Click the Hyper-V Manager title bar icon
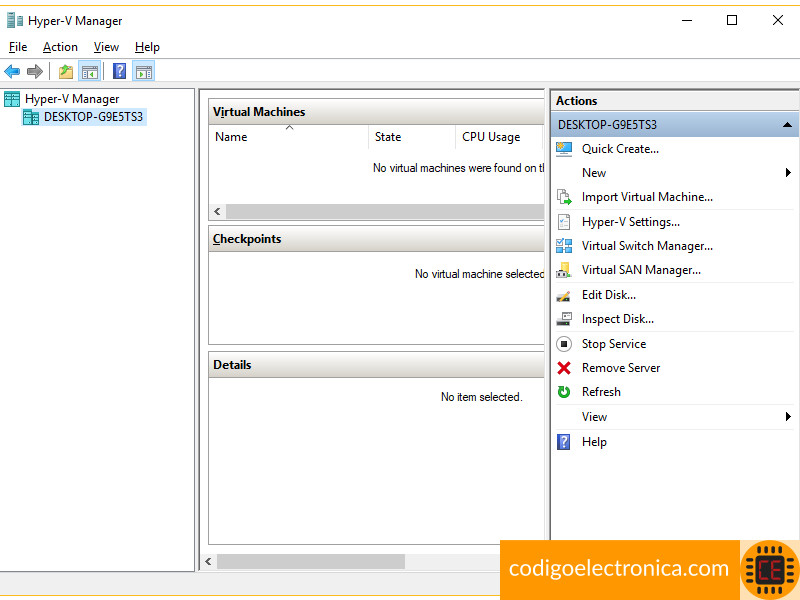 tap(14, 21)
